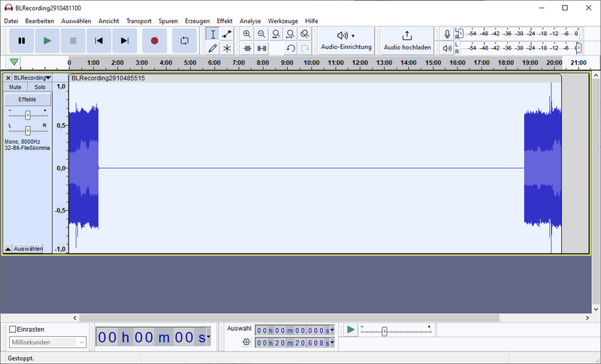Start playback with the green Play button
This screenshot has height=364, width=601.
[47, 41]
